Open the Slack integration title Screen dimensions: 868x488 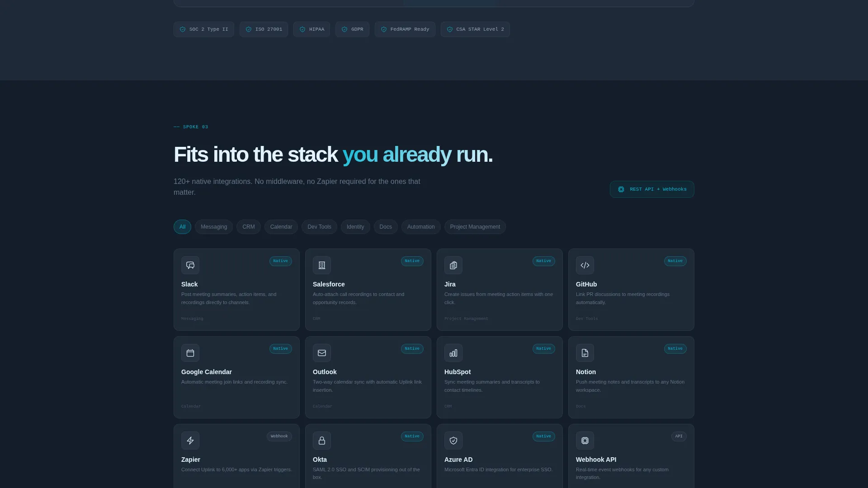(189, 284)
